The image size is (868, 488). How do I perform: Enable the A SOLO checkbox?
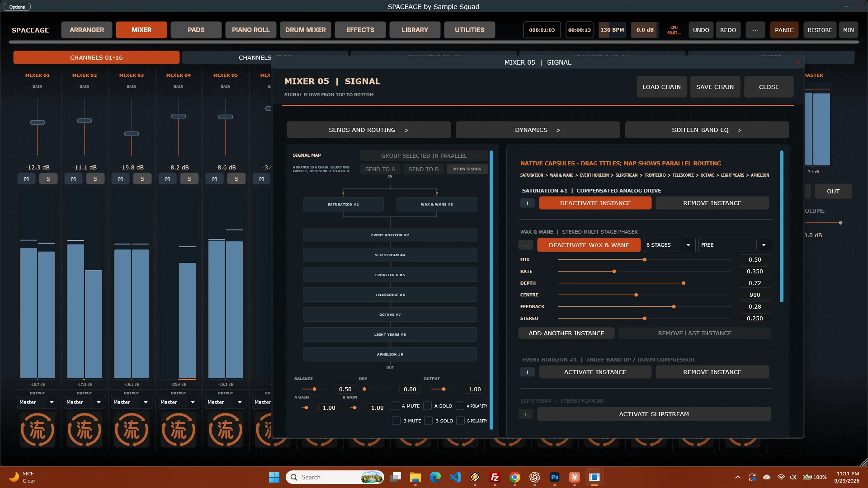[427, 406]
